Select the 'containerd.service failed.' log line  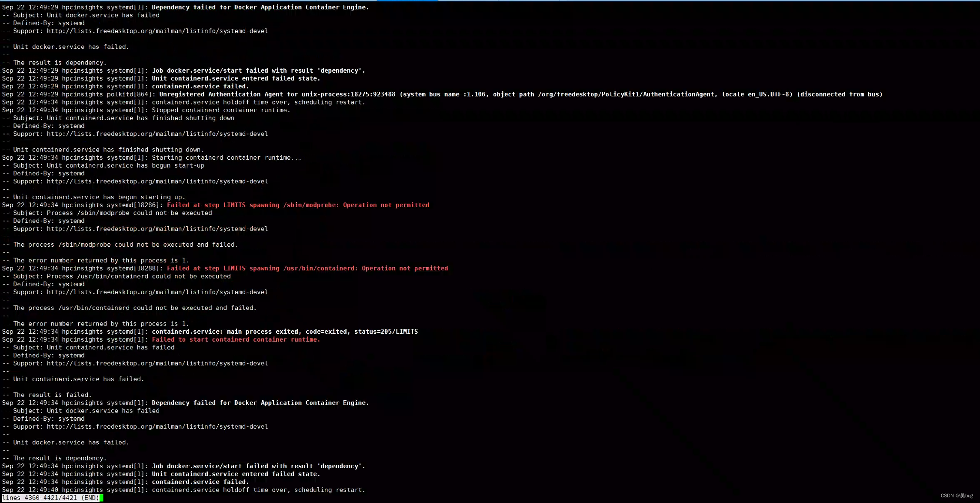tap(200, 86)
